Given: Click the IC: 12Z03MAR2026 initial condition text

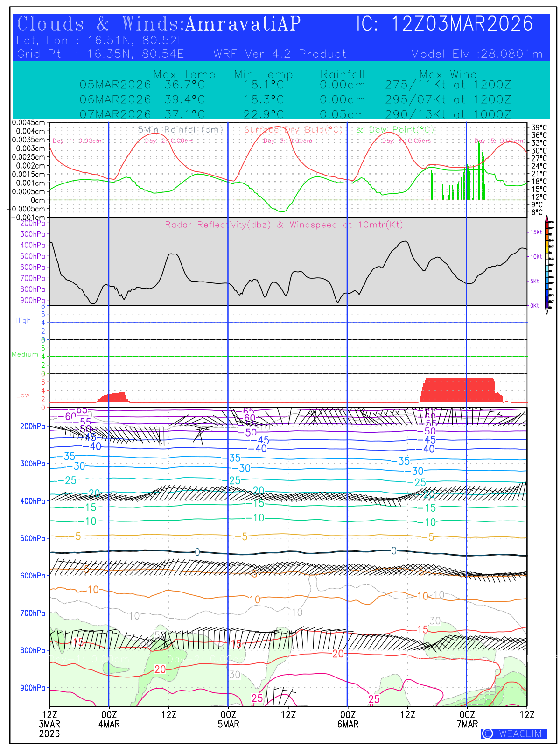Looking at the screenshot, I should [444, 24].
